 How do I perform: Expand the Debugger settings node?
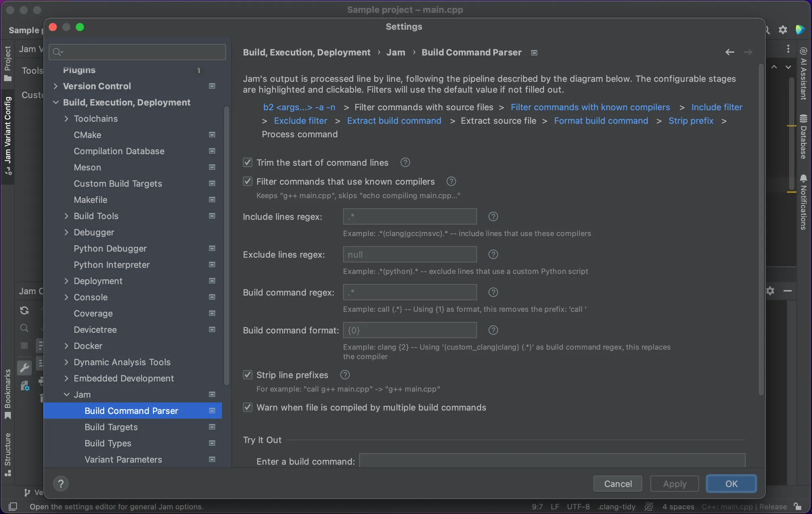coord(66,232)
